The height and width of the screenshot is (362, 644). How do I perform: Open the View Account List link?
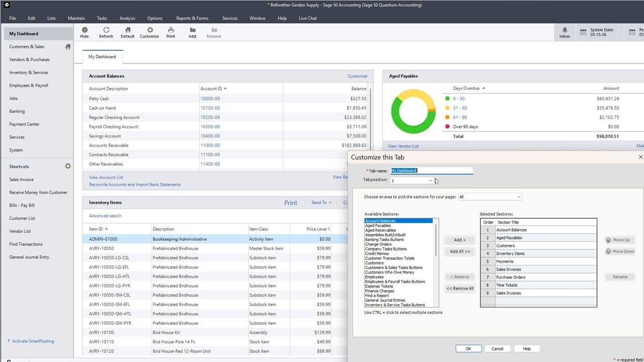106,177
